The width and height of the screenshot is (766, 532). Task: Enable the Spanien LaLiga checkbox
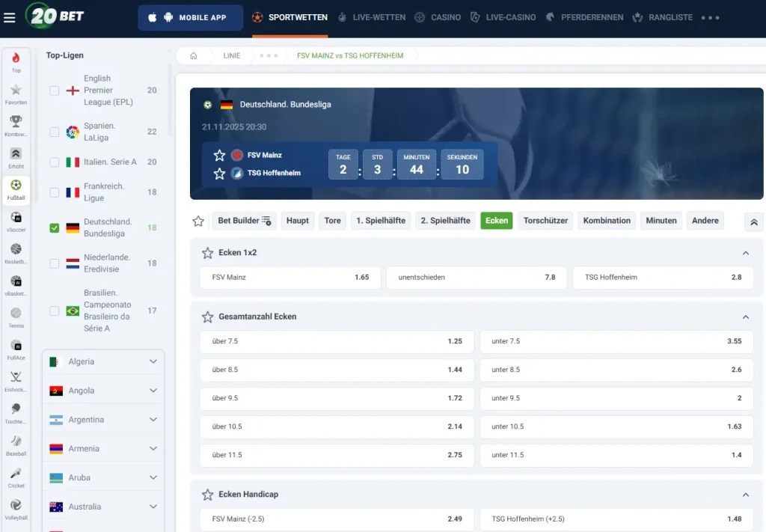[x=55, y=132]
